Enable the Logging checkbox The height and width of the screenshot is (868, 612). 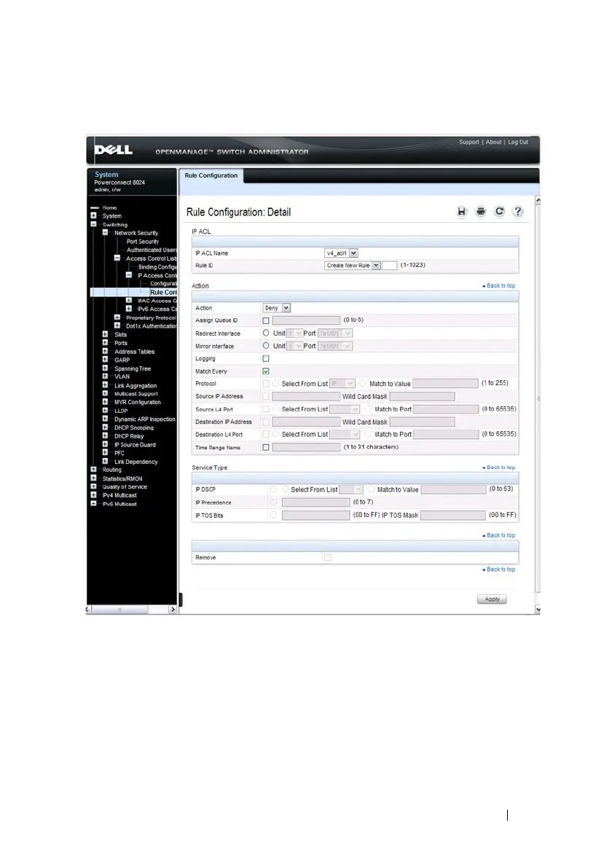266,359
